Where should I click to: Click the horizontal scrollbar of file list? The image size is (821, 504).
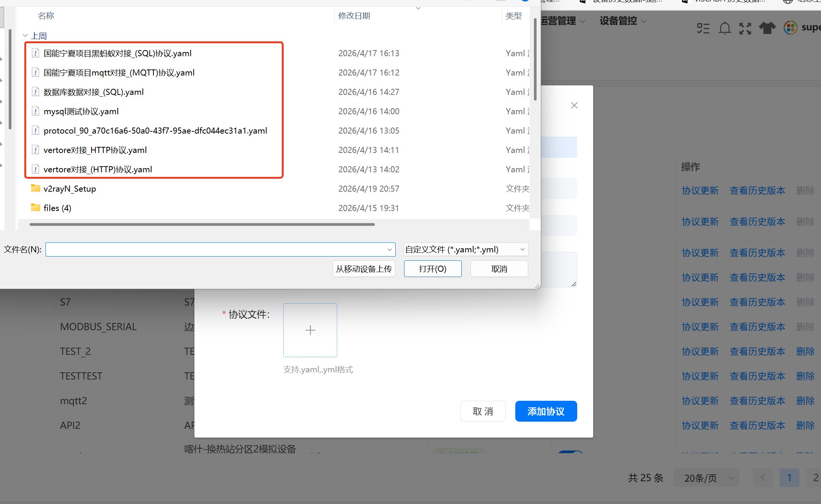[x=202, y=224]
